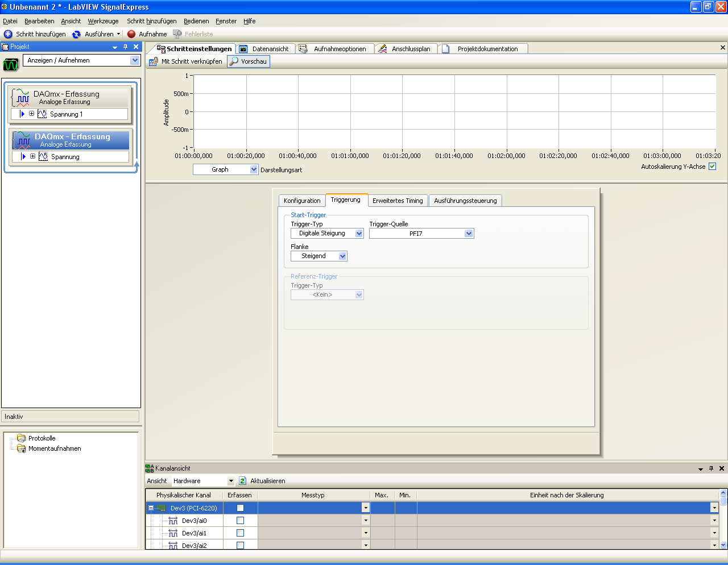Switch to the Aufnahmeoptionen tab
The height and width of the screenshot is (565, 728).
[x=335, y=49]
